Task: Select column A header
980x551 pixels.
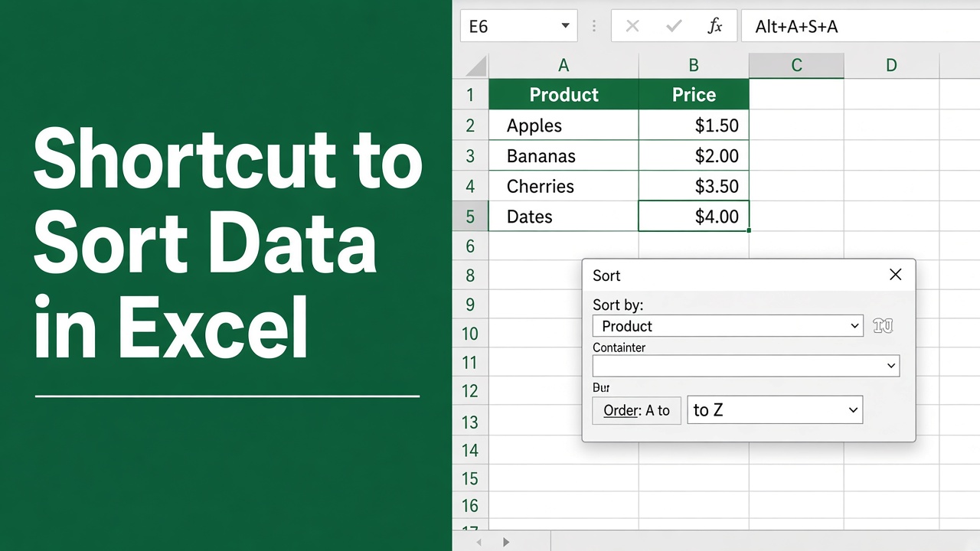Action: [563, 66]
